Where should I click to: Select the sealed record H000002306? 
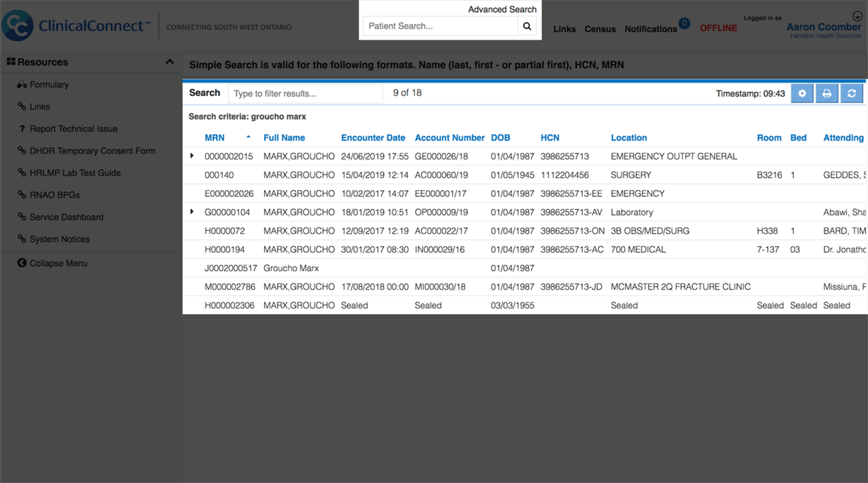point(525,306)
